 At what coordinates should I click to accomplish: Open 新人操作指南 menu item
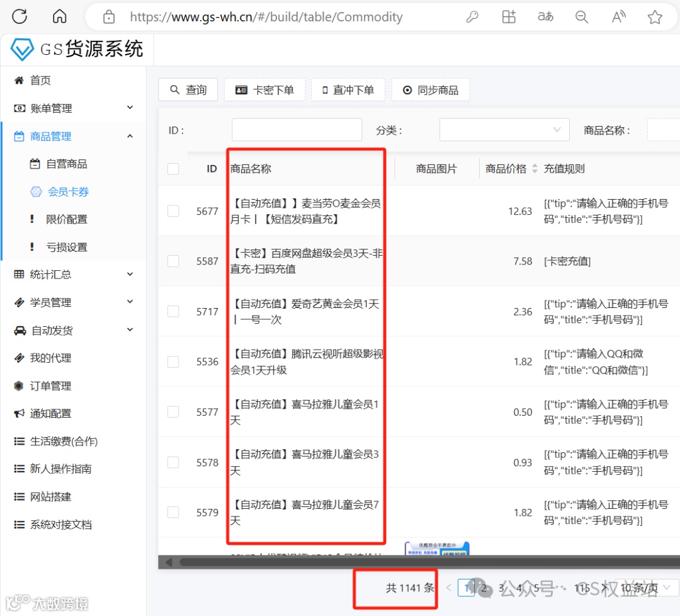point(60,469)
